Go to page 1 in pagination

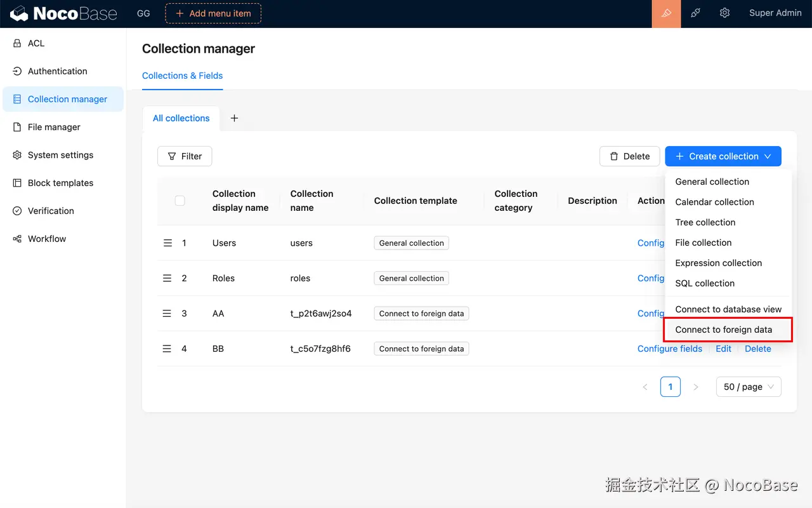(671, 387)
